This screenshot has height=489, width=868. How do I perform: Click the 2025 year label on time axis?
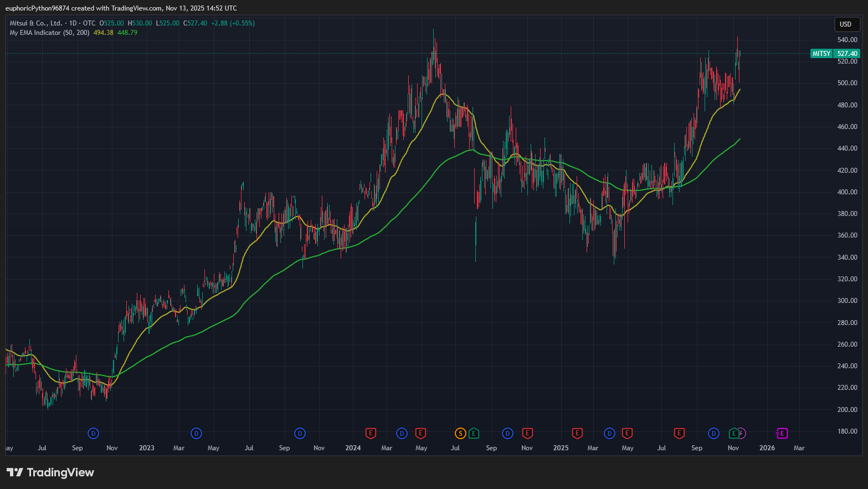(561, 448)
